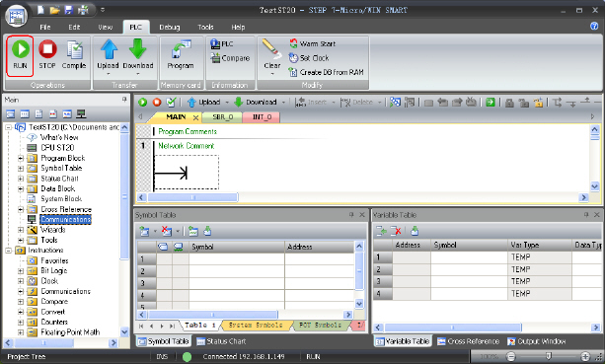Screen dimensions: 605x364
Task: Switch to the INT_0 editor tab
Action: [262, 116]
